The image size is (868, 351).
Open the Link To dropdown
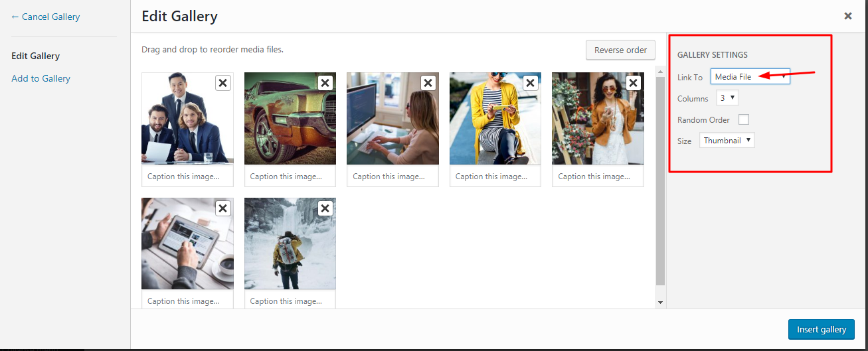click(x=750, y=77)
